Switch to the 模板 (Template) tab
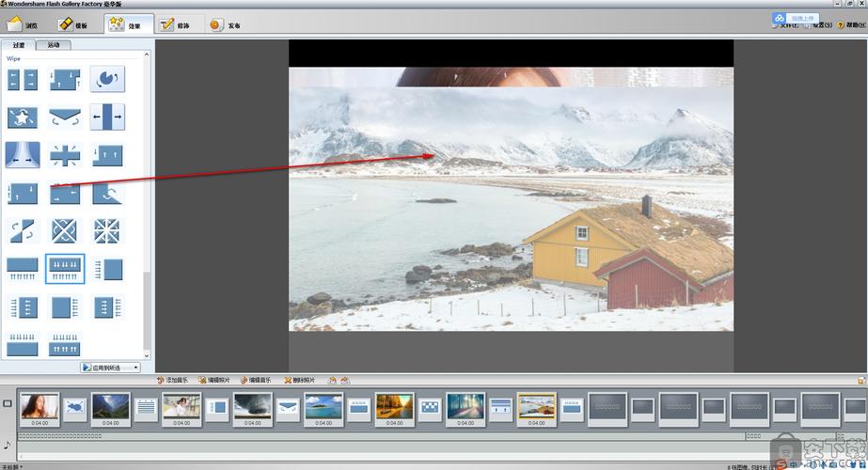 [x=72, y=24]
